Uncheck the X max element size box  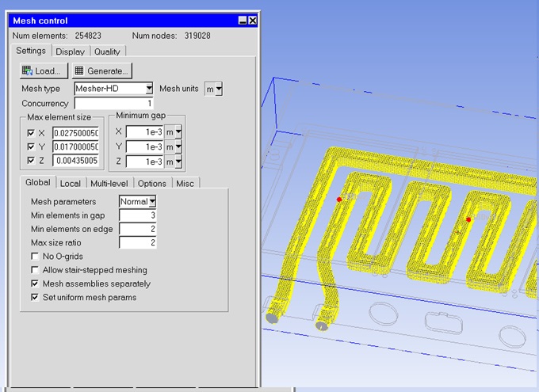pos(31,132)
